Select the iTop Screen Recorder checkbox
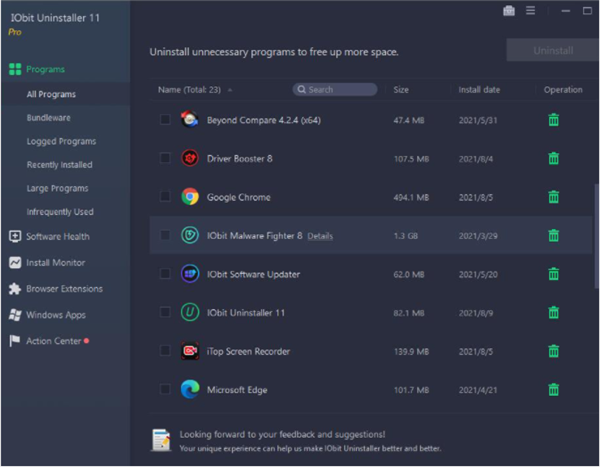600x467 pixels. click(165, 351)
